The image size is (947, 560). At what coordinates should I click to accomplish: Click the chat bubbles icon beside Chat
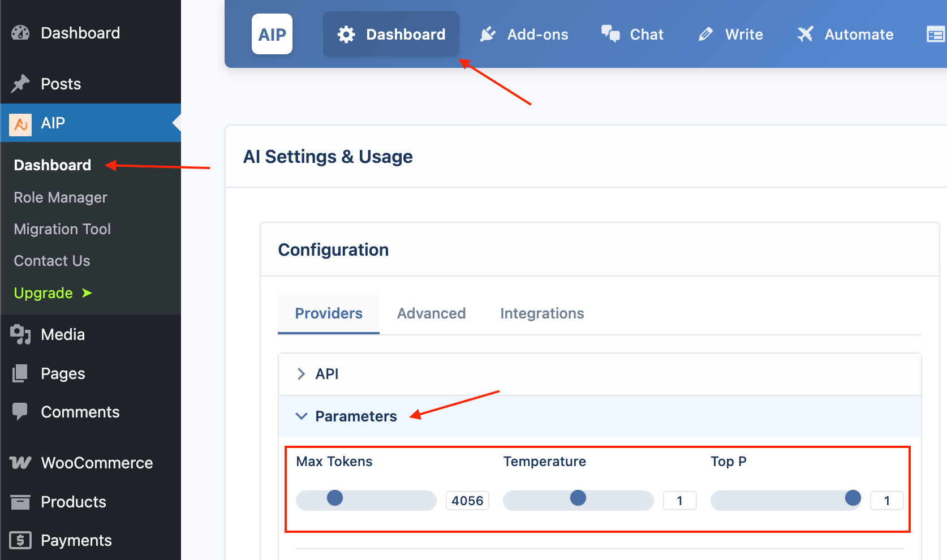coord(610,34)
